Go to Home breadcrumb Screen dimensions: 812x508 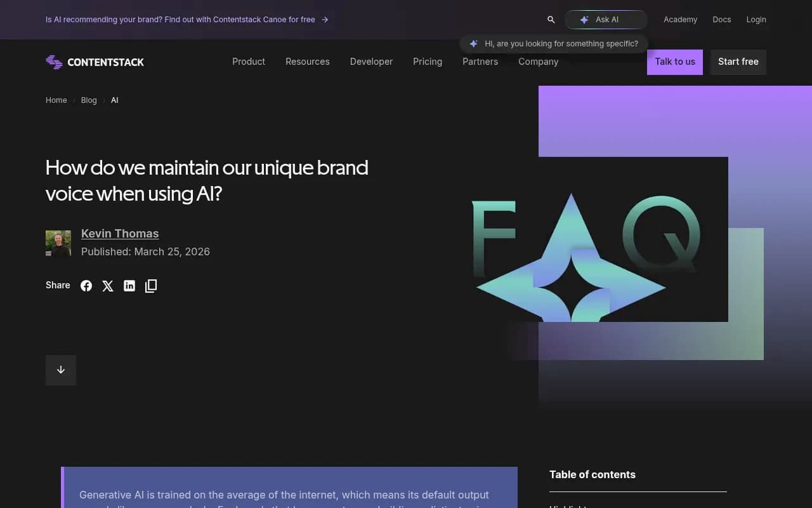click(x=56, y=100)
